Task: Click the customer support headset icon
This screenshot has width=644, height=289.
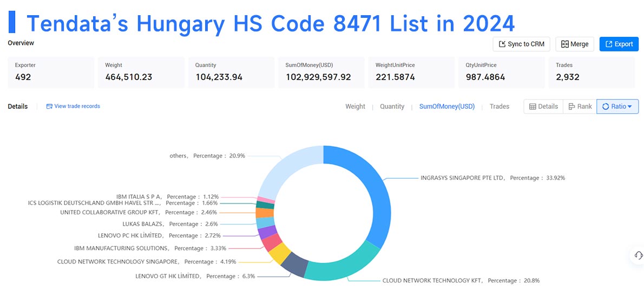Action: point(639,255)
